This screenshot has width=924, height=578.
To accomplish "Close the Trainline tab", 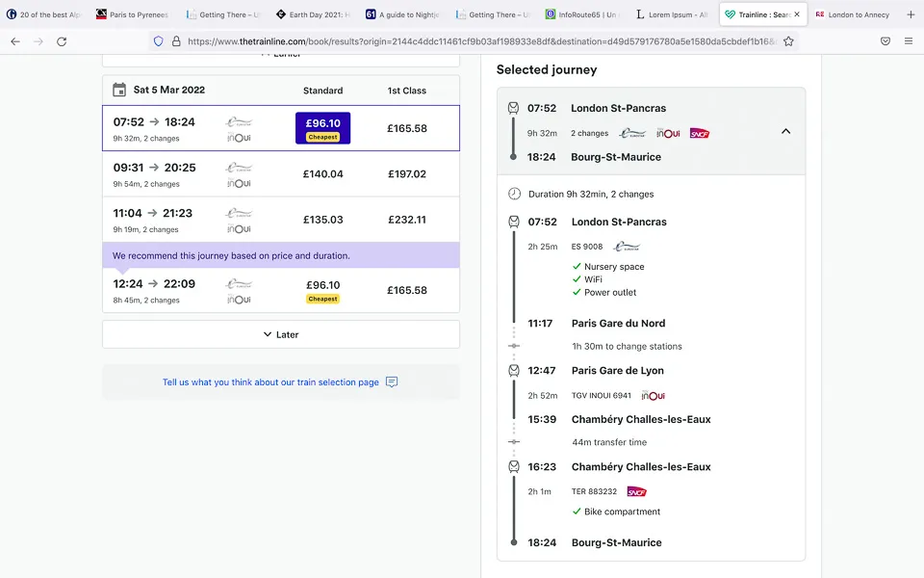I will point(797,14).
